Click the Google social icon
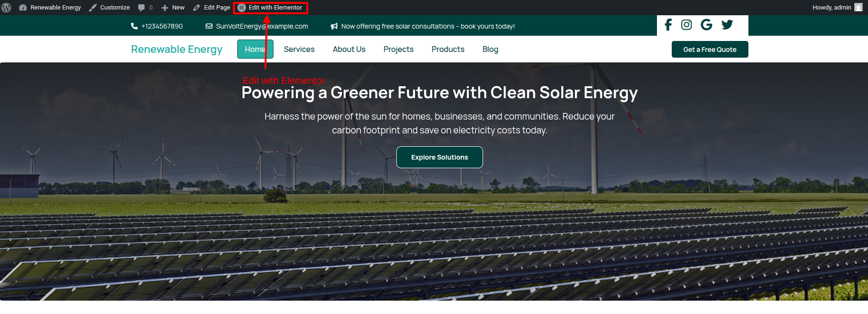 707,25
